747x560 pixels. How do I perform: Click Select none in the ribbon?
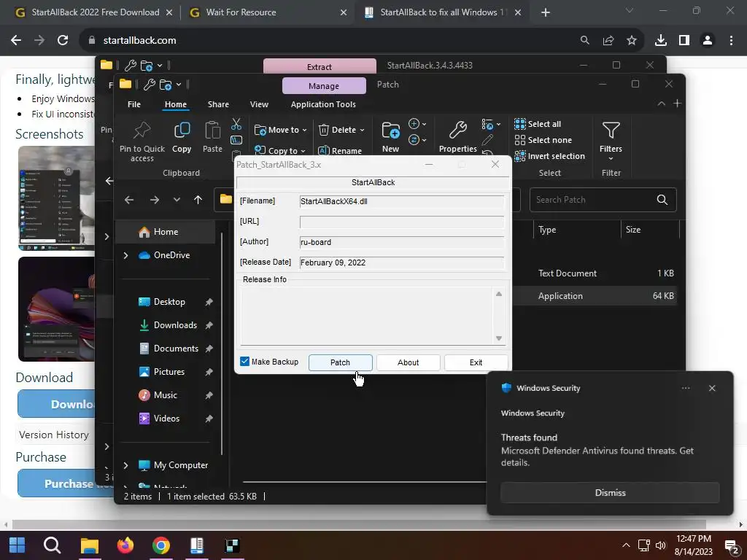543,140
